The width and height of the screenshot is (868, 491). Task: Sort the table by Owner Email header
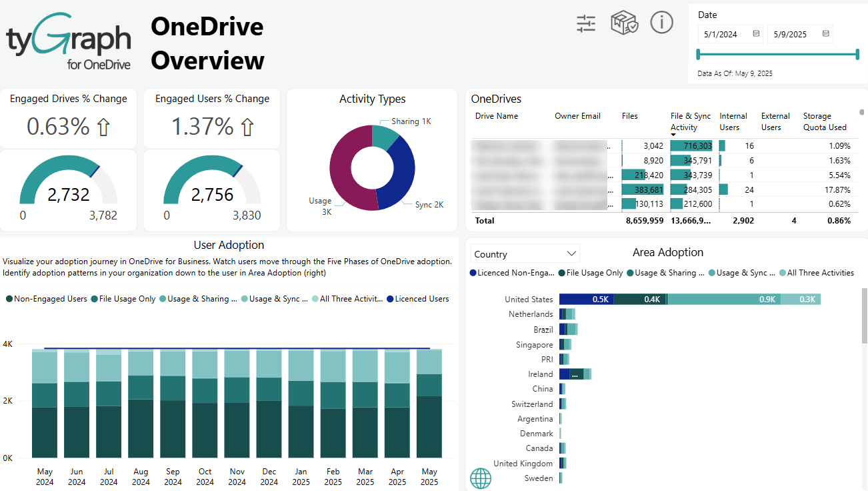[x=577, y=115]
